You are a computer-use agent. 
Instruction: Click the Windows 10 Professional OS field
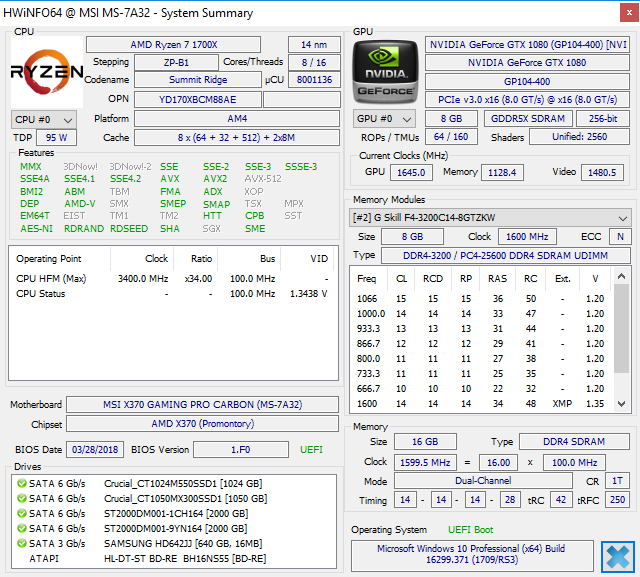pyautogui.click(x=472, y=554)
